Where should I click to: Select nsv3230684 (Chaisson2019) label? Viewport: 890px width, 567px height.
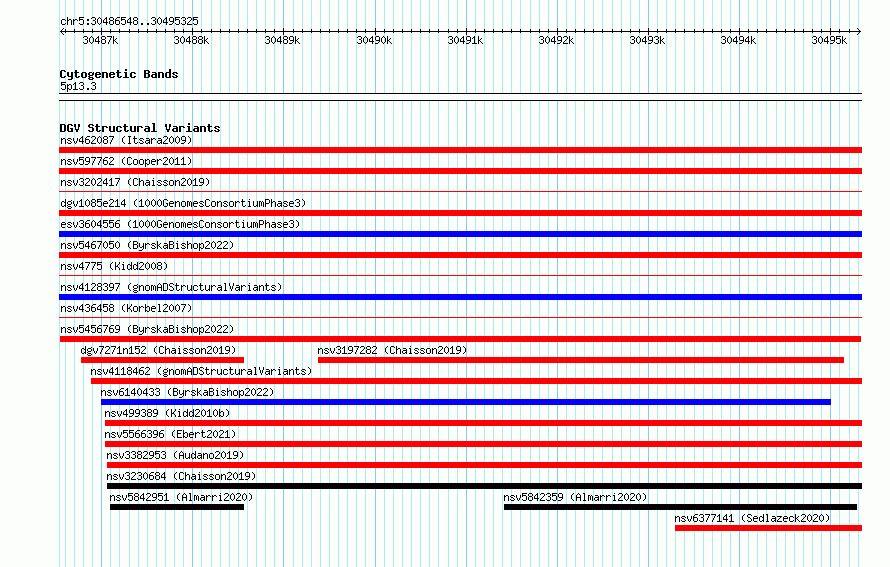point(181,476)
